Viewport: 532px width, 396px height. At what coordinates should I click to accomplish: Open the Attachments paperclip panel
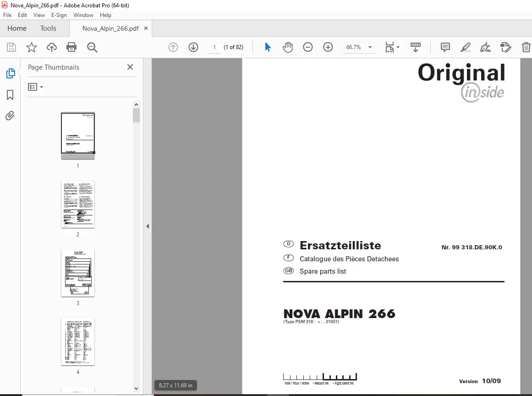tap(10, 115)
